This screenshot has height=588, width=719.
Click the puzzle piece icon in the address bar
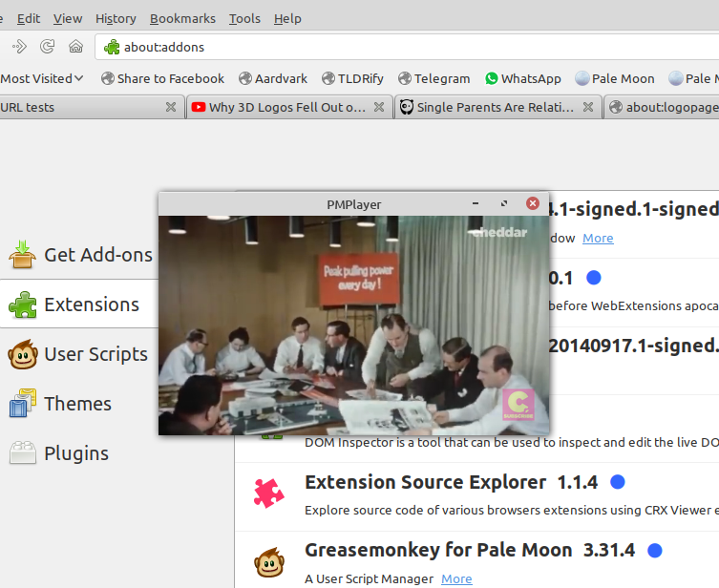(112, 47)
